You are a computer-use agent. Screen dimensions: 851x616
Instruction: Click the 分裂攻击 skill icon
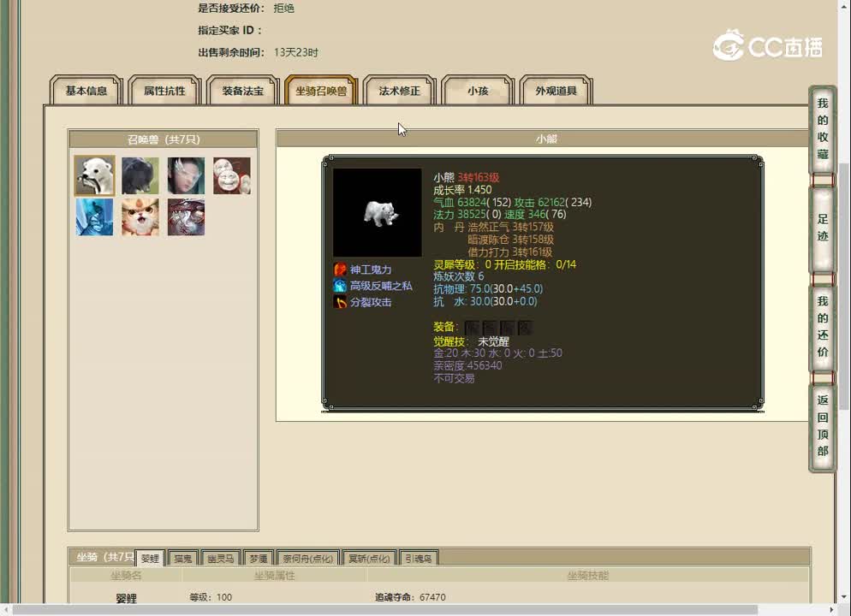pos(340,302)
